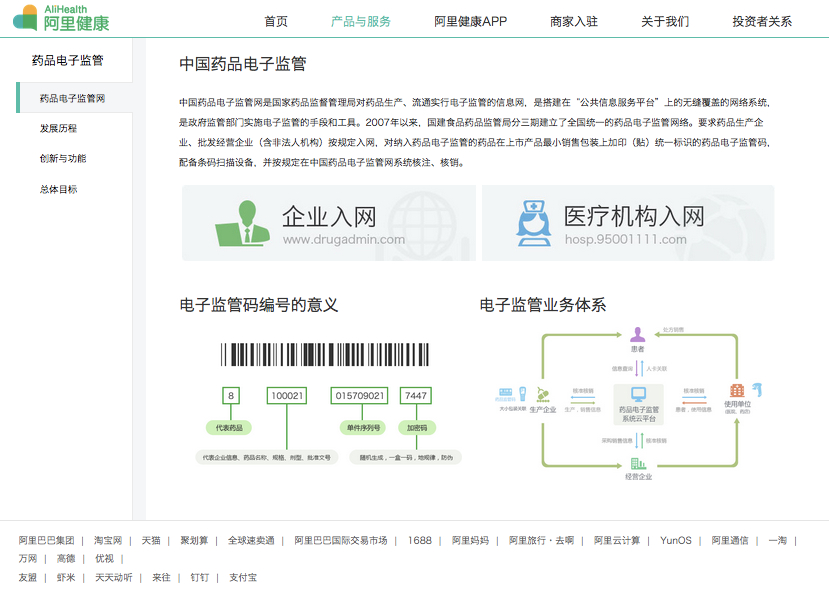The height and width of the screenshot is (590, 829).
Task: Open 阿里健康APP navigation item
Action: click(471, 22)
